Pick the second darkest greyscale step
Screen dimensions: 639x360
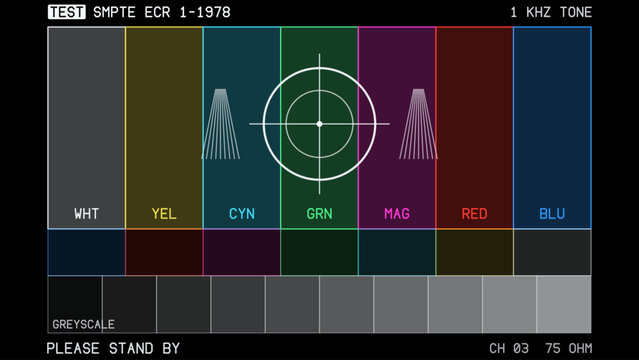[x=129, y=305]
